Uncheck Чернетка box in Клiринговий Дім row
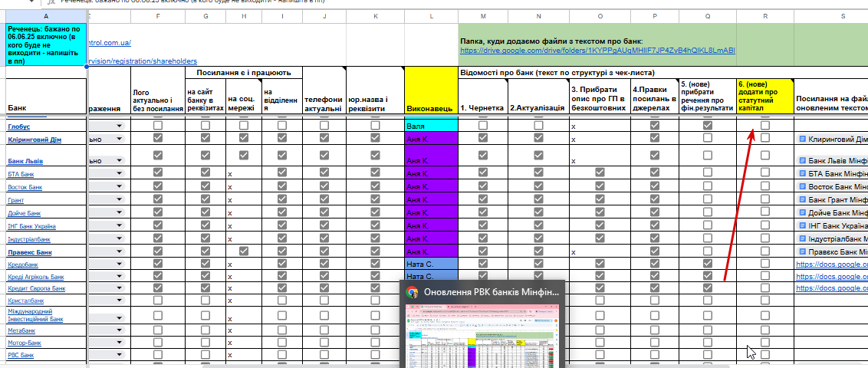Viewport: 868px width, 368px height. pyautogui.click(x=483, y=138)
